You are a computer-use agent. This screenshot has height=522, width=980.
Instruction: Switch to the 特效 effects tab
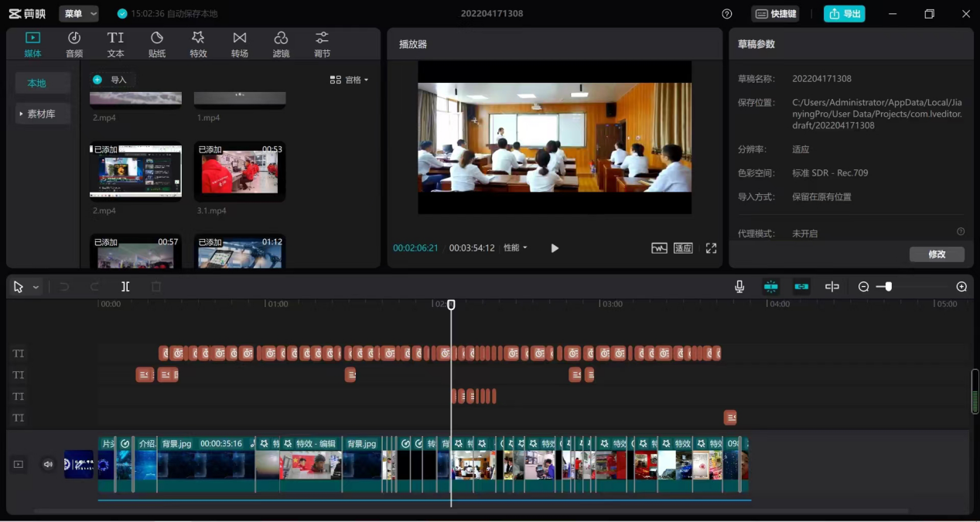pyautogui.click(x=198, y=45)
